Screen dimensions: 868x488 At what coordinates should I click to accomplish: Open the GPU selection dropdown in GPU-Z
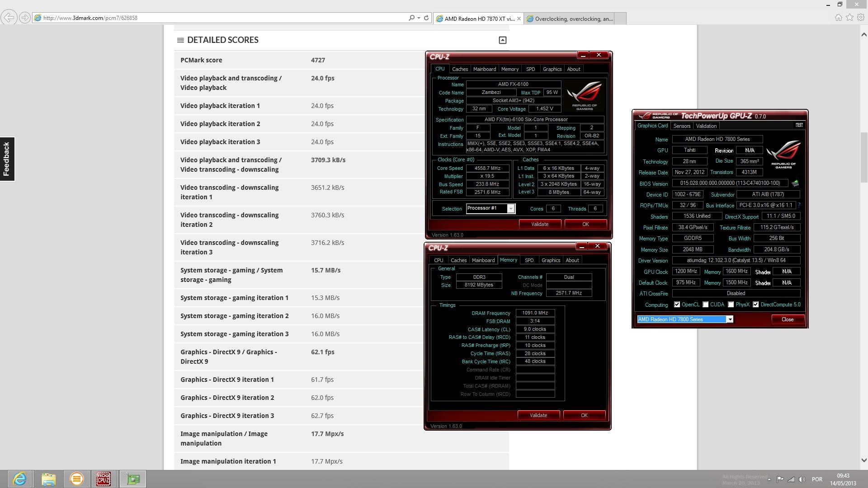[x=729, y=319]
